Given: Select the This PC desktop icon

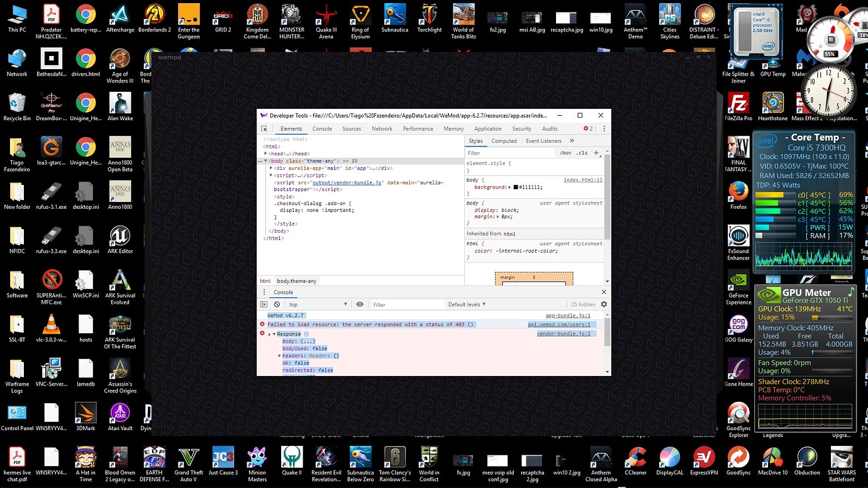Looking at the screenshot, I should (17, 19).
